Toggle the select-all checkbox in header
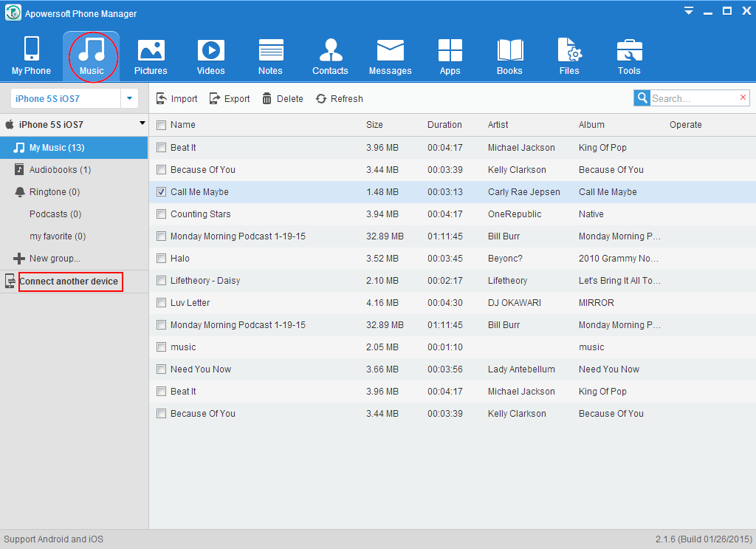Viewport: 756px width, 549px height. pyautogui.click(x=161, y=125)
